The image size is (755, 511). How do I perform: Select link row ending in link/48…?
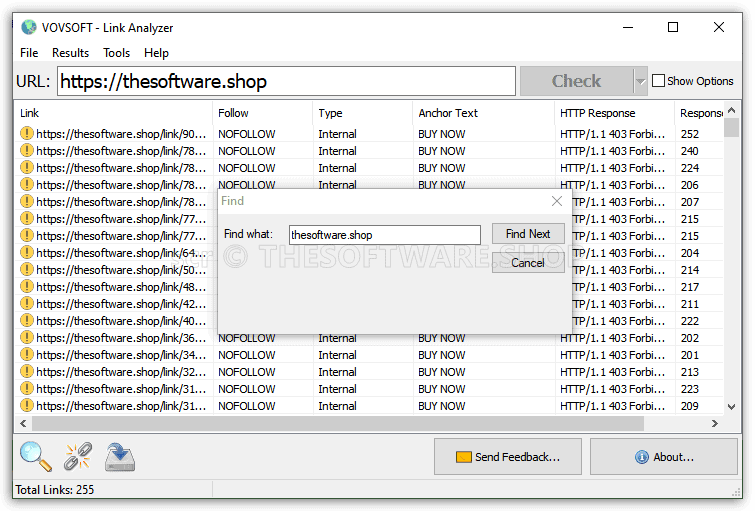121,287
